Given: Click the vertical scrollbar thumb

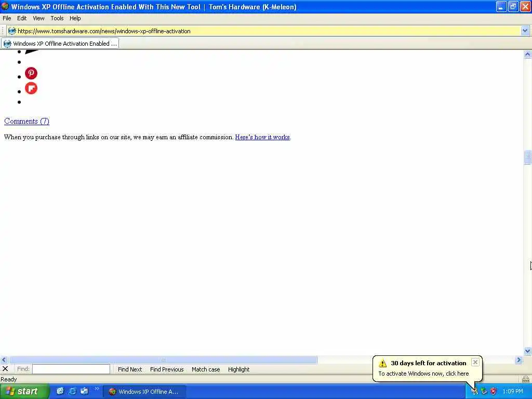Looking at the screenshot, I should [527, 157].
